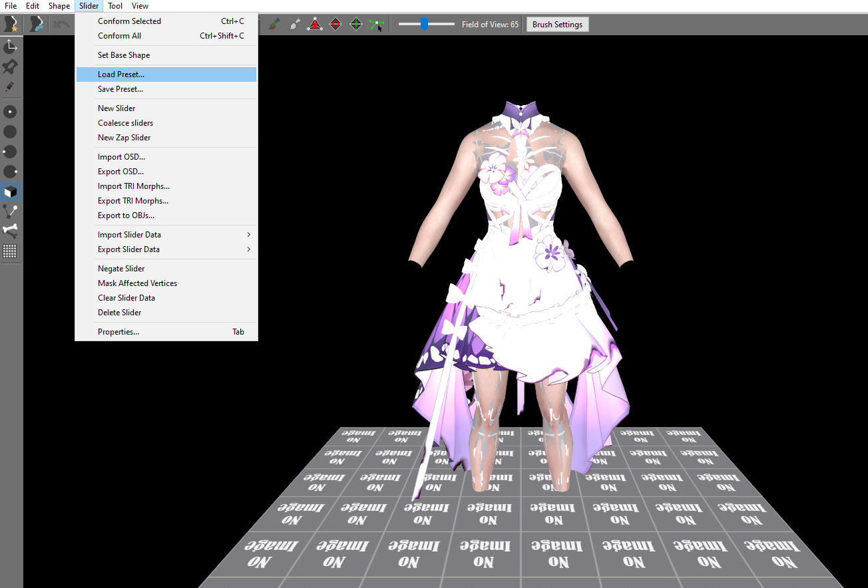
Task: Choose Negate Slider from the menu
Action: tap(166, 269)
